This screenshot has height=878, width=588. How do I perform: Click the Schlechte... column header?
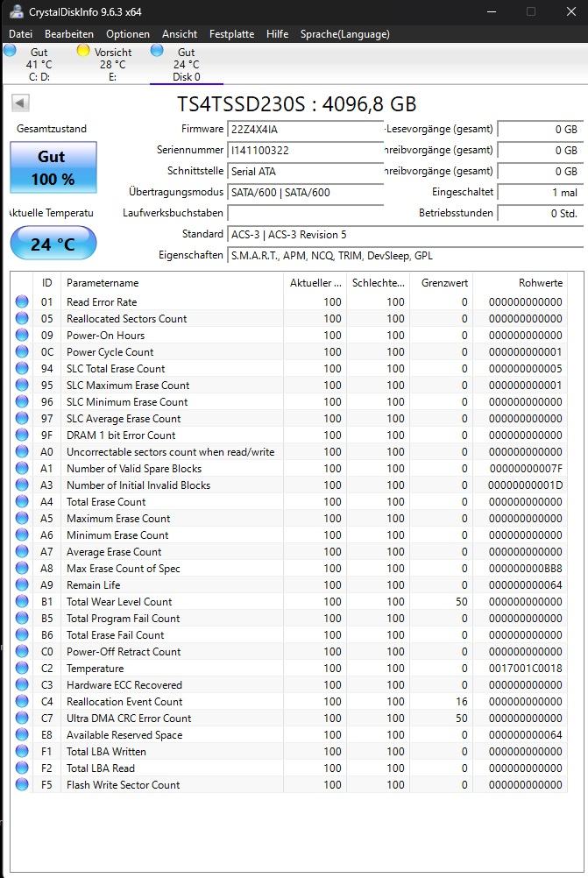pos(378,283)
